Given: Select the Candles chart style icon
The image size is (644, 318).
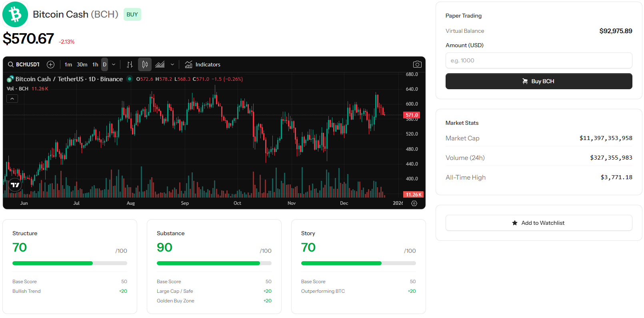Looking at the screenshot, I should (145, 64).
